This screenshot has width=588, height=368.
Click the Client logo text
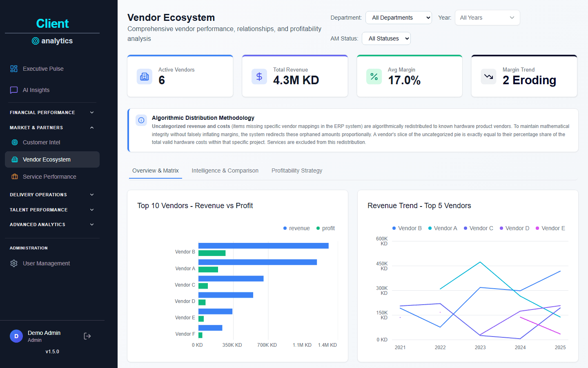click(52, 23)
